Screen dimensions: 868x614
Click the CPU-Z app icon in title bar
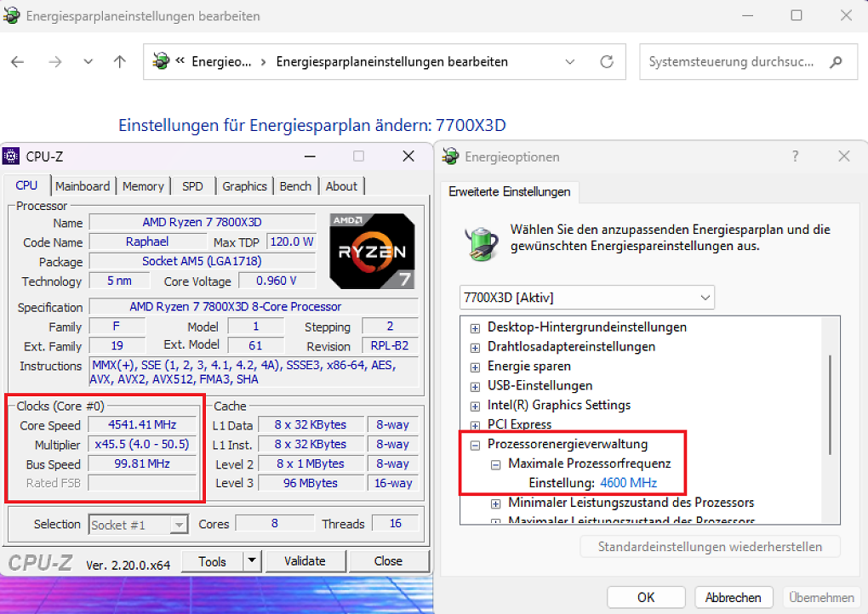click(x=10, y=156)
